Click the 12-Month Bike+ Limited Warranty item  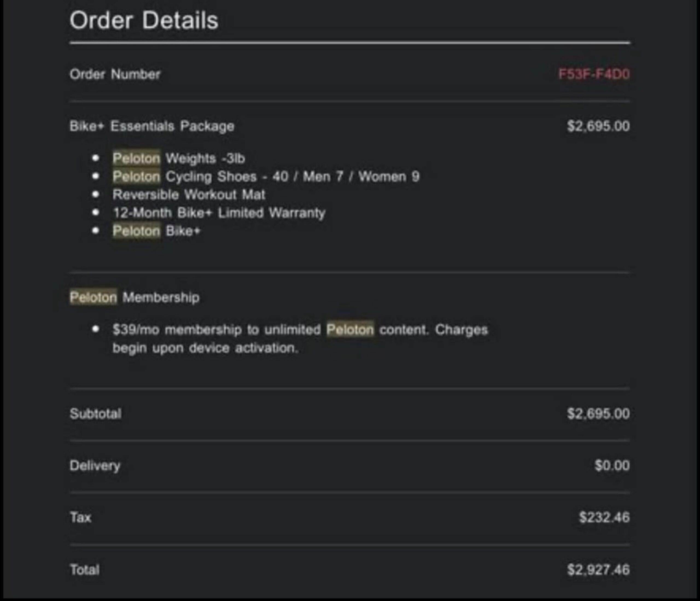pos(218,213)
